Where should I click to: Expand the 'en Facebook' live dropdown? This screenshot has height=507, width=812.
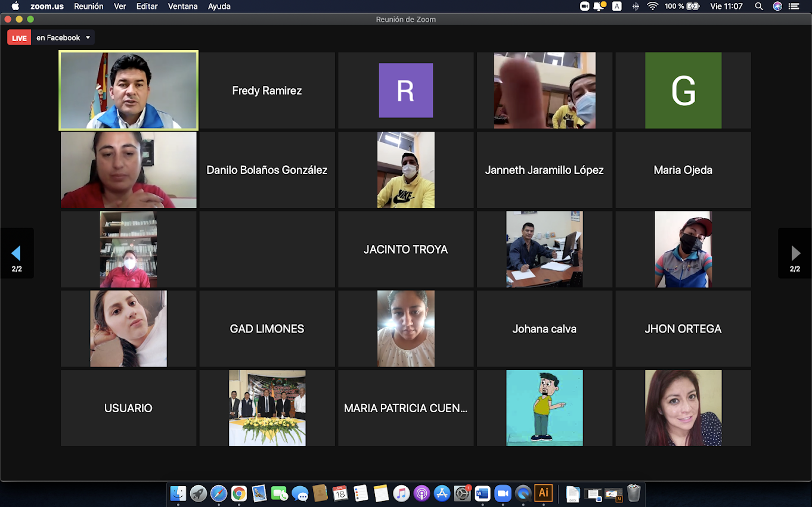point(88,38)
